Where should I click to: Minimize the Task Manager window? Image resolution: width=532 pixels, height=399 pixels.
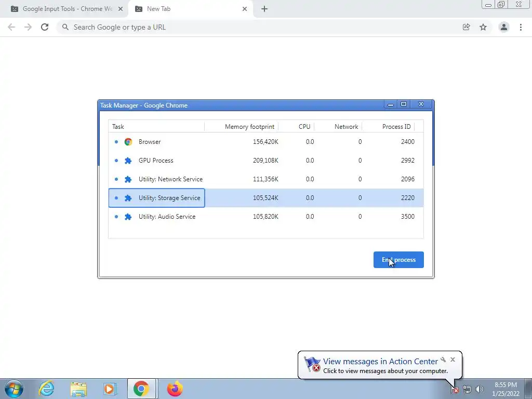point(391,104)
